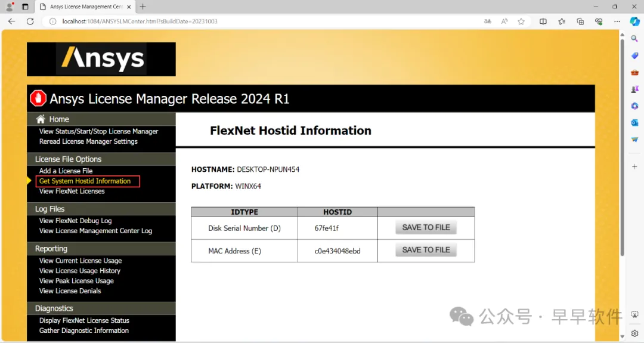Open split screen icon in toolbar

point(543,21)
